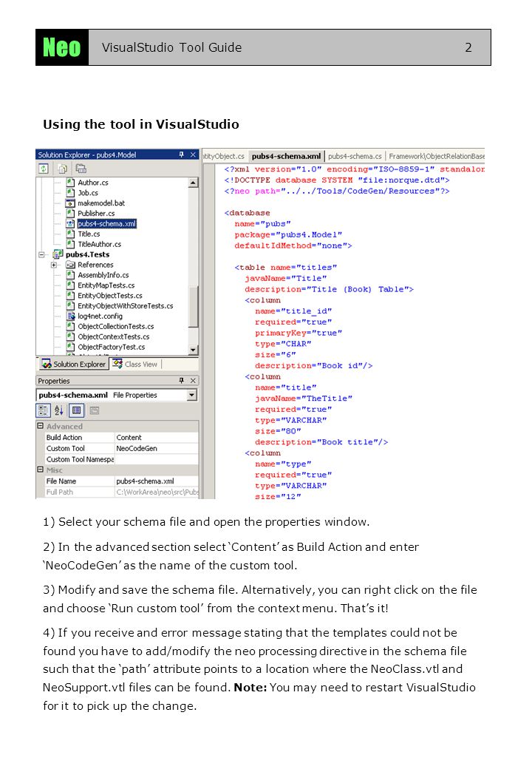Select EntityMapTests.cs in the tree
The height and width of the screenshot is (769, 532).
pyautogui.click(x=106, y=285)
